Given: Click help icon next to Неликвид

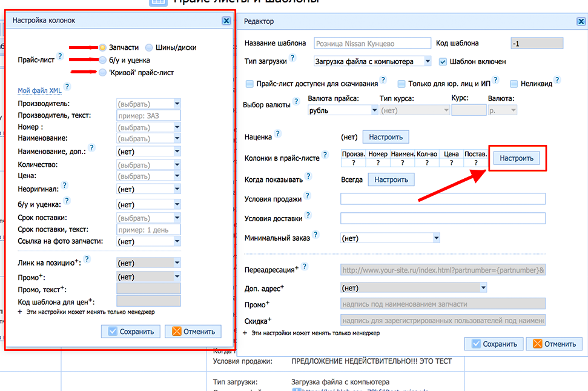Looking at the screenshot, I should point(557,80).
